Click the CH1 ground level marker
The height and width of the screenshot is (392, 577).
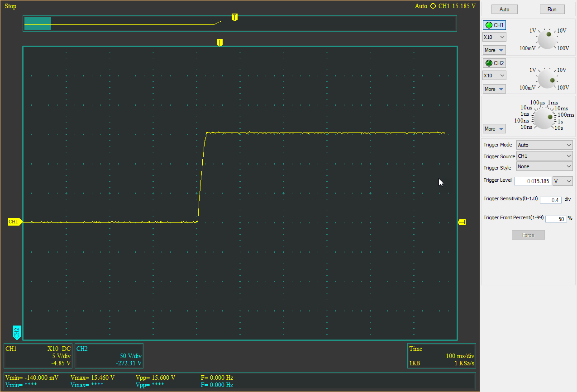15,222
